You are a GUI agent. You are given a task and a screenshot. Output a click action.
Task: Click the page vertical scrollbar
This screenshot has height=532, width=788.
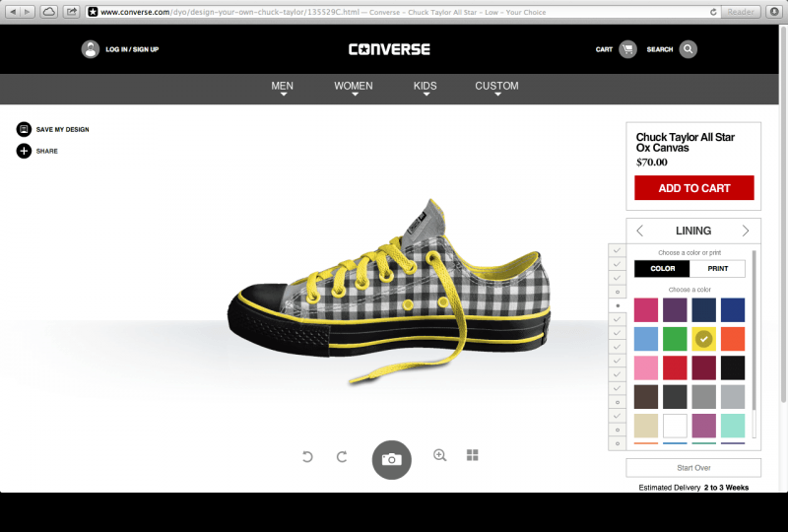coord(783,214)
